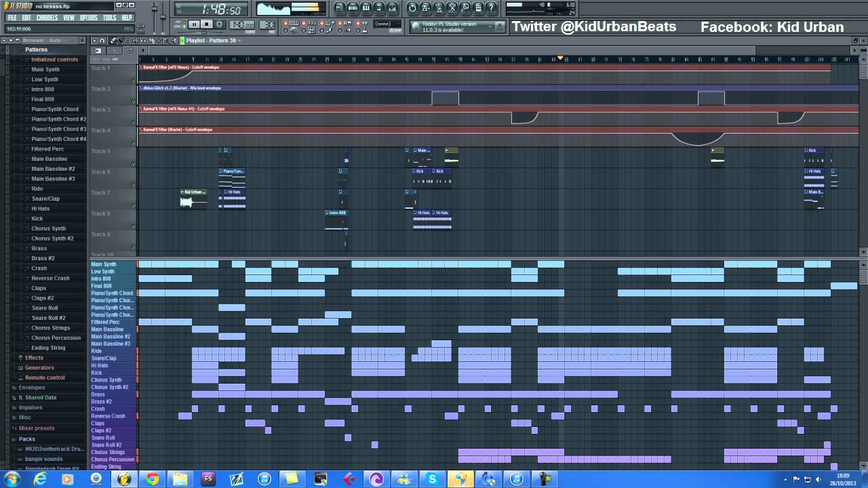Image resolution: width=868 pixels, height=488 pixels.
Task: Open the VIEW menu
Action: tap(68, 18)
